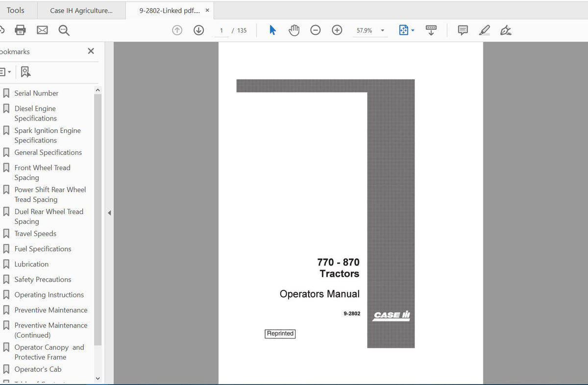Viewport: 588px width, 385px height.
Task: Expand fit page options arrow
Action: point(413,30)
